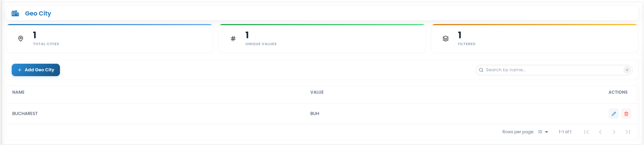The height and width of the screenshot is (145, 644).
Task: Go to the previous page
Action: [600, 132]
